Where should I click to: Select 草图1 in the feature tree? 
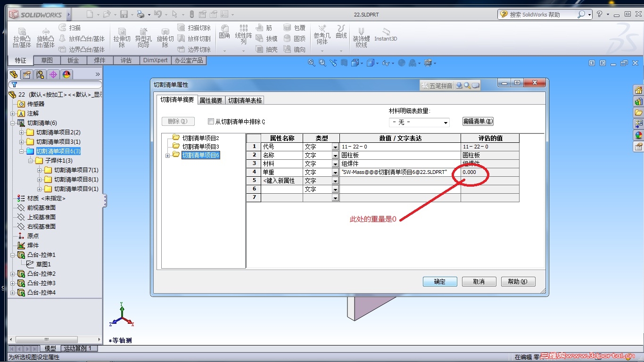click(43, 264)
